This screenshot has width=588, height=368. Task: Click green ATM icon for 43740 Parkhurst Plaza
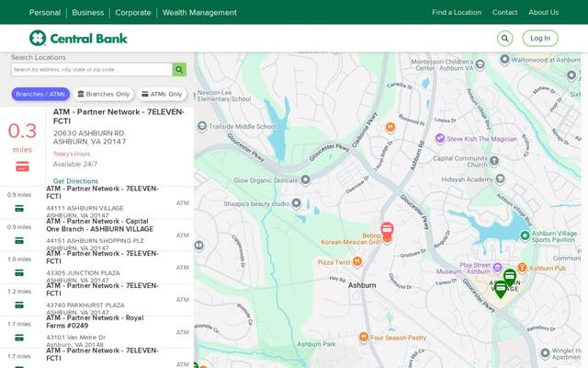[19, 305]
